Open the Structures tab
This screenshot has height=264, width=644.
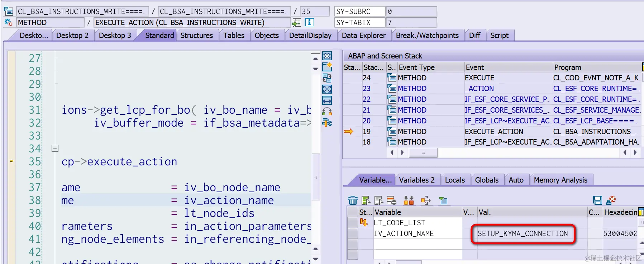(x=196, y=36)
